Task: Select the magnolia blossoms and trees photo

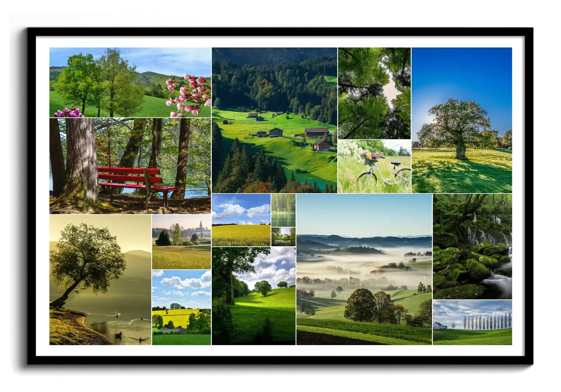Action: tap(113, 82)
